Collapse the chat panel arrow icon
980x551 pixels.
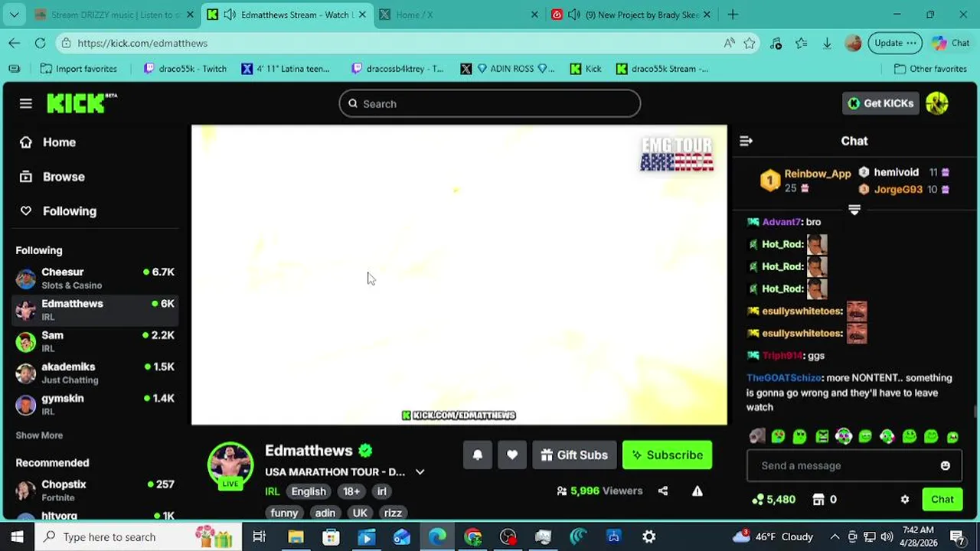click(x=746, y=141)
